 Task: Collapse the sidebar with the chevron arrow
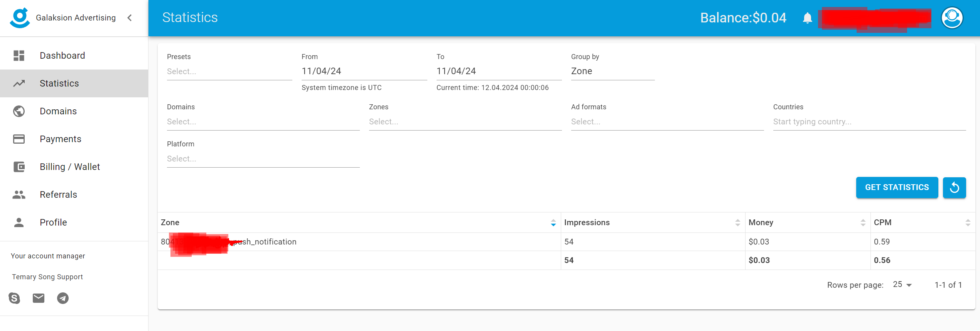pyautogui.click(x=130, y=18)
